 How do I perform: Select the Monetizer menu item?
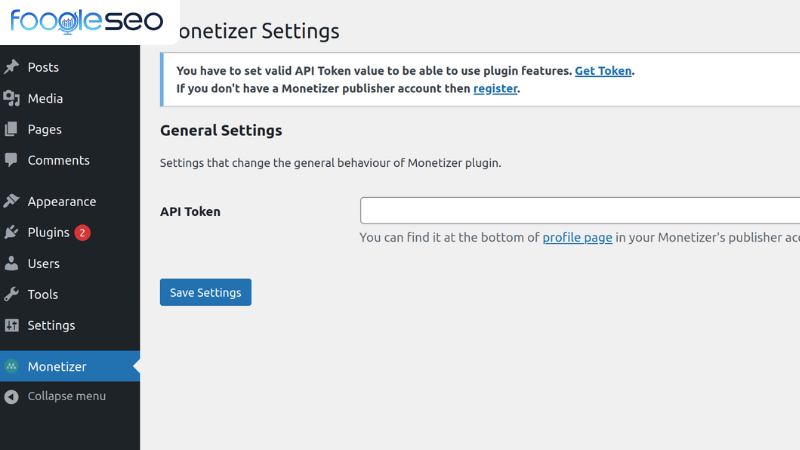point(57,366)
